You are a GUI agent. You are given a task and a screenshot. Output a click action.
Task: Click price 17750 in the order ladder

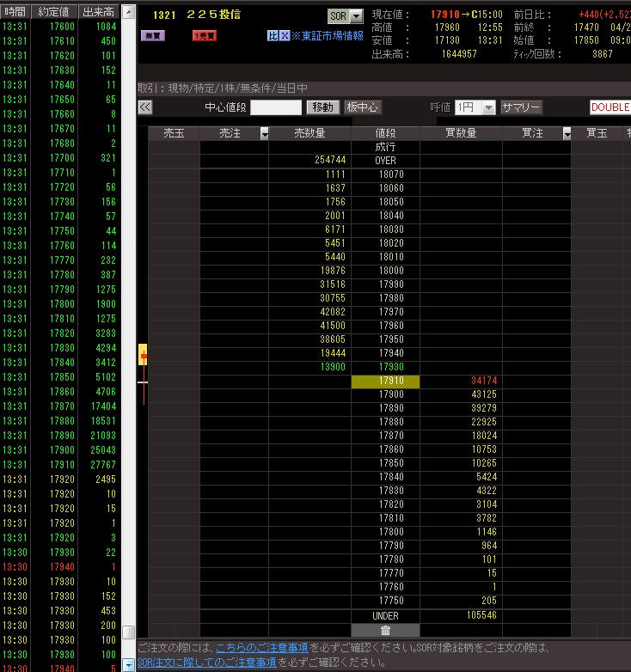tap(391, 601)
